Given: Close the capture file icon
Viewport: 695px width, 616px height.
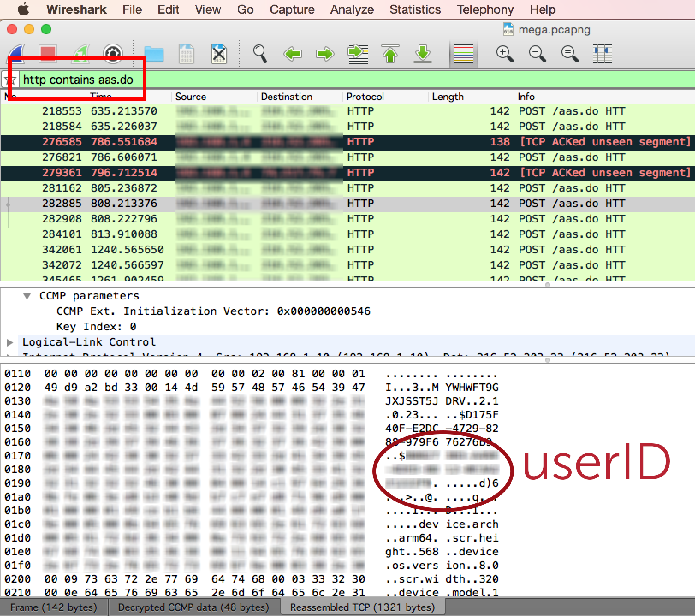Looking at the screenshot, I should point(219,54).
